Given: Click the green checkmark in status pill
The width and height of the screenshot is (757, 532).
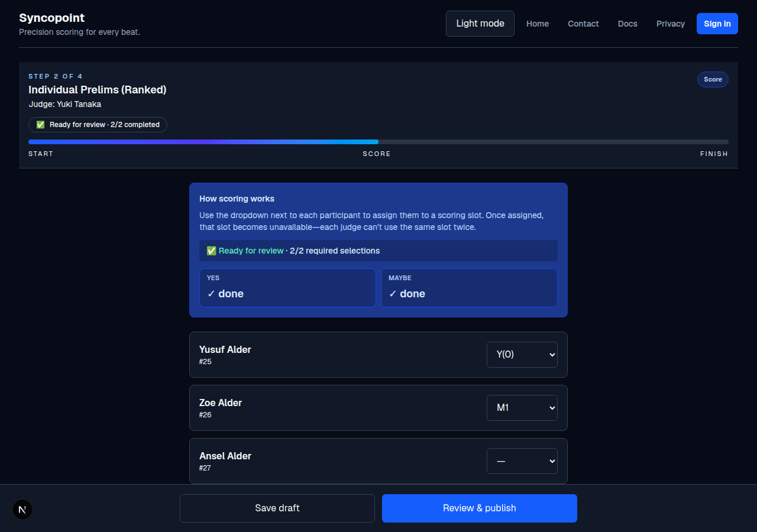Looking at the screenshot, I should [40, 125].
